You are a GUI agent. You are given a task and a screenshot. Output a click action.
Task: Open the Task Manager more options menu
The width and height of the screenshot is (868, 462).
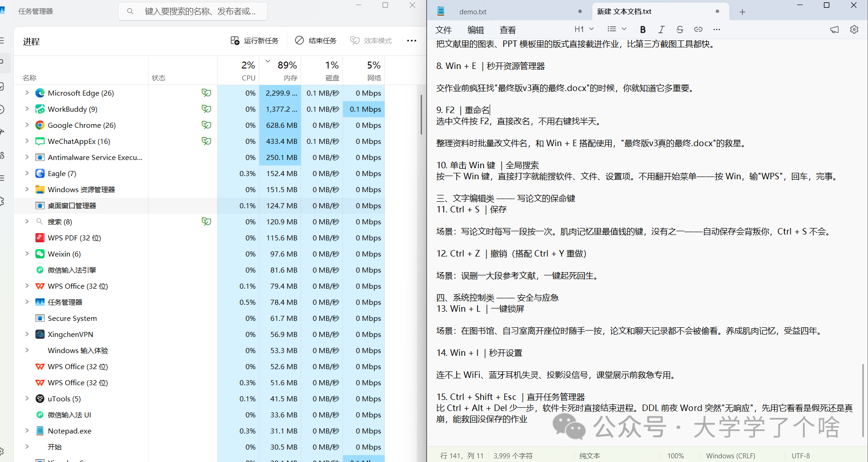[x=411, y=40]
